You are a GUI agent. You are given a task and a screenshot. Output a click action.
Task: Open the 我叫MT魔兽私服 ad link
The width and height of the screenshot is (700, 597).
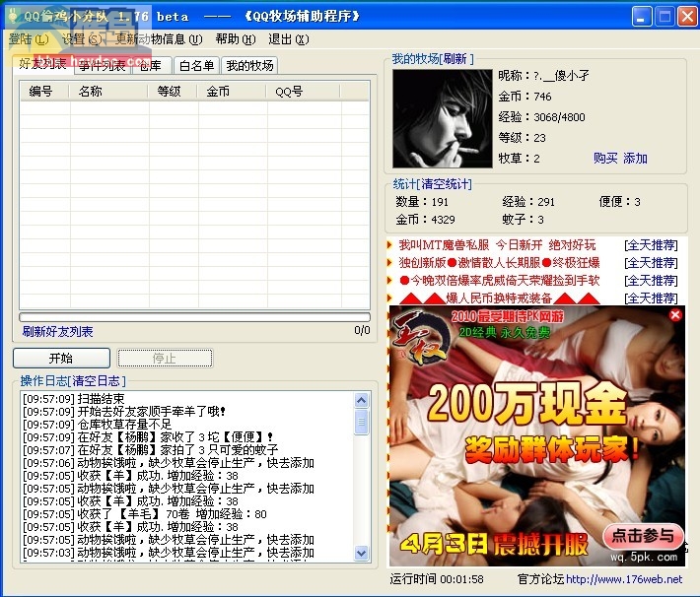tap(497, 245)
